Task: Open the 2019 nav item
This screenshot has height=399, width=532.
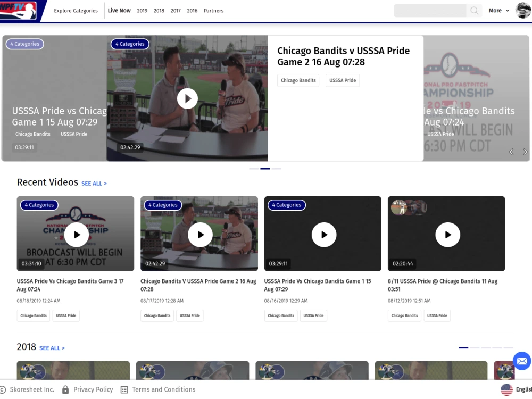Action: (x=142, y=11)
